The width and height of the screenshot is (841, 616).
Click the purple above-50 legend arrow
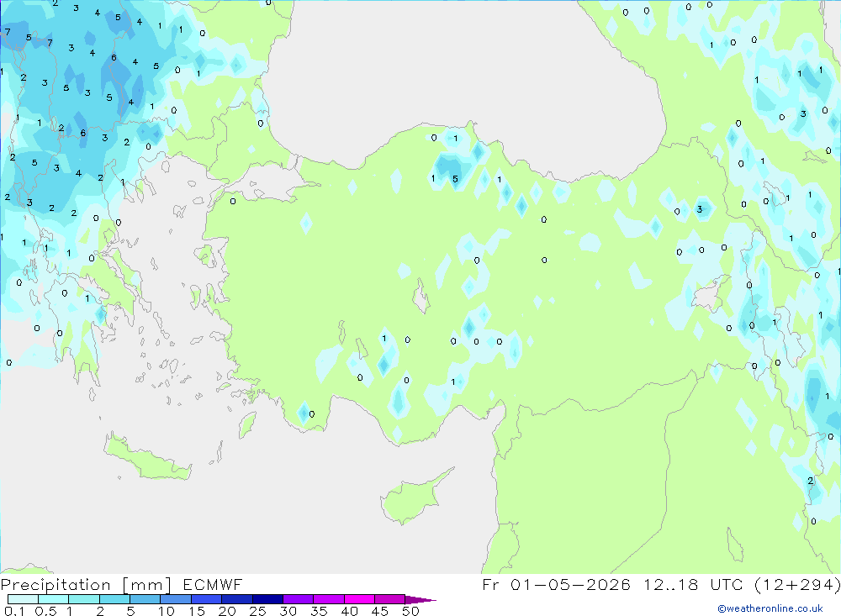tap(420, 599)
